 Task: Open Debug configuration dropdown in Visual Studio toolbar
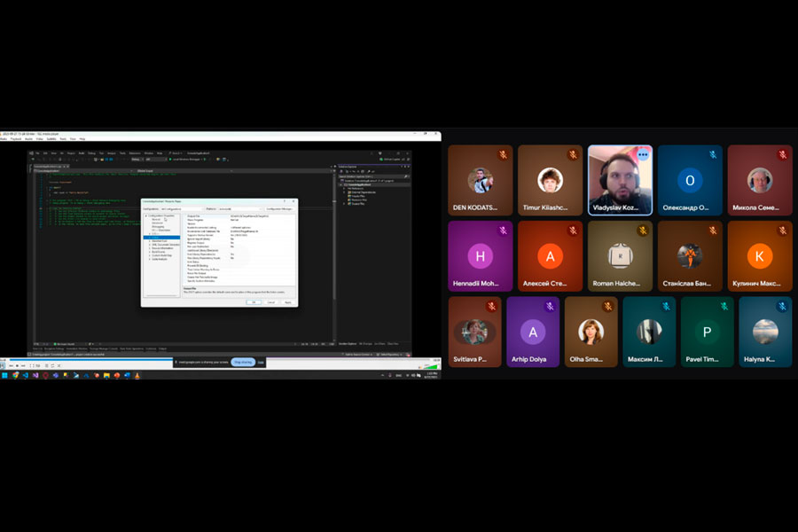coord(137,160)
